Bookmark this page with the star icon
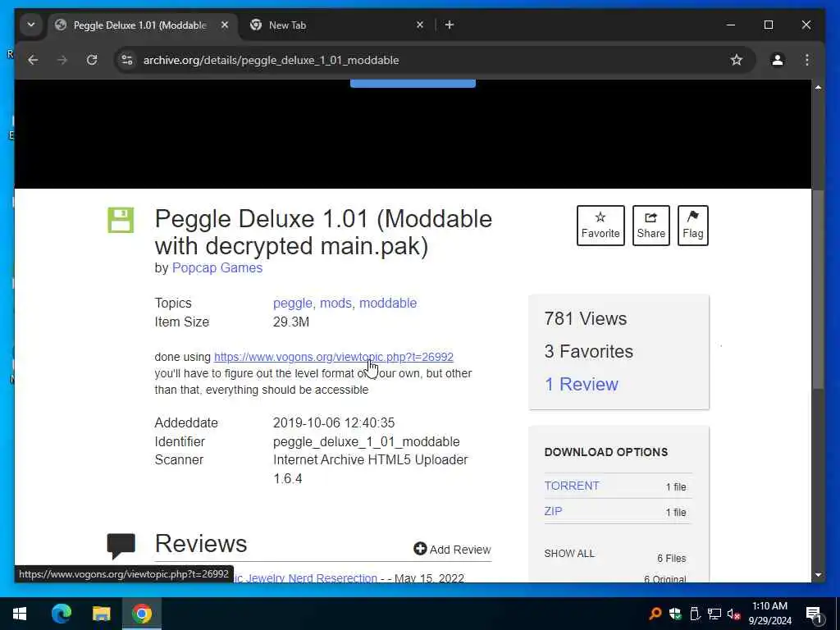 coord(737,60)
